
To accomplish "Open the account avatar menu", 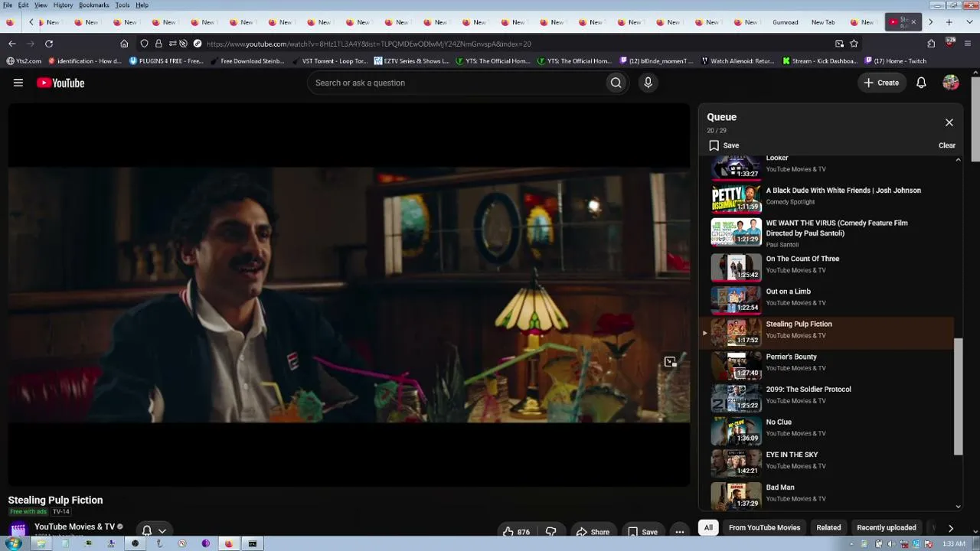I will tap(951, 83).
